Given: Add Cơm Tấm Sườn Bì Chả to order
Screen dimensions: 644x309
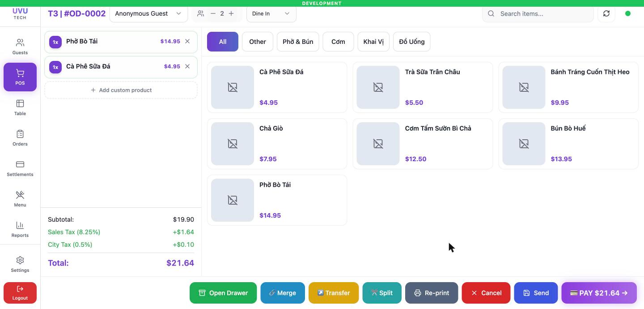Looking at the screenshot, I should 423,144.
